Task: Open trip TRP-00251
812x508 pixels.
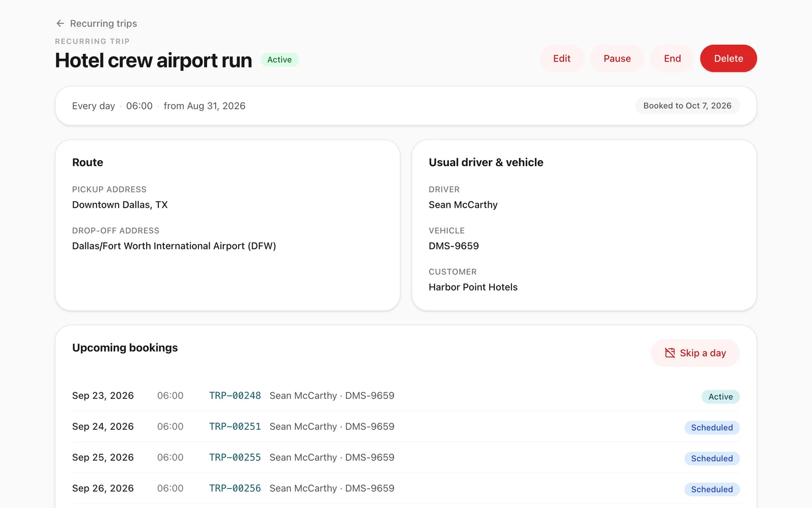Action: (235, 427)
